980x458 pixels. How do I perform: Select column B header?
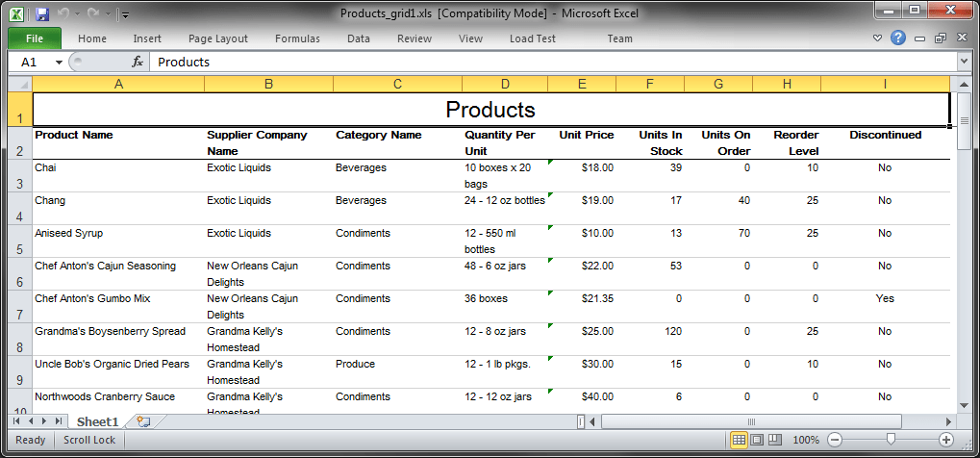268,84
